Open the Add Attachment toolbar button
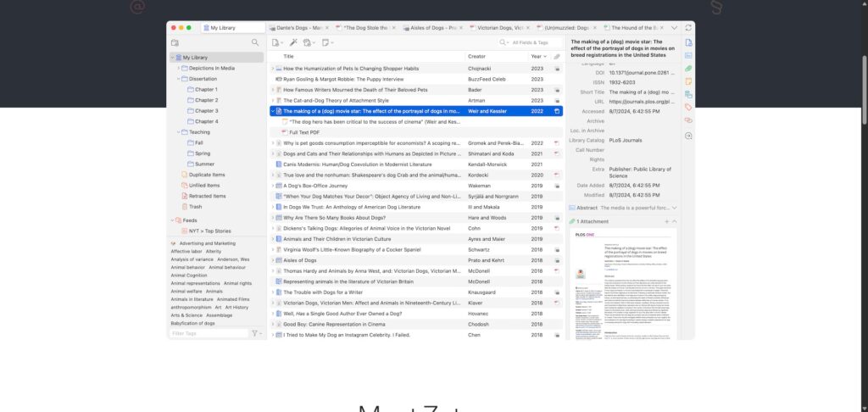868x412 pixels. tap(309, 42)
